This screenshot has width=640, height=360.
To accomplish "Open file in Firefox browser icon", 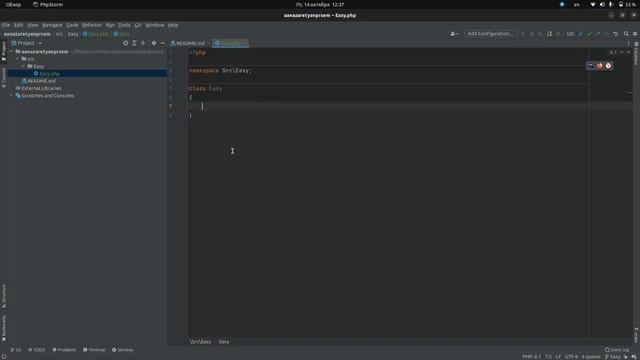I will click(600, 65).
